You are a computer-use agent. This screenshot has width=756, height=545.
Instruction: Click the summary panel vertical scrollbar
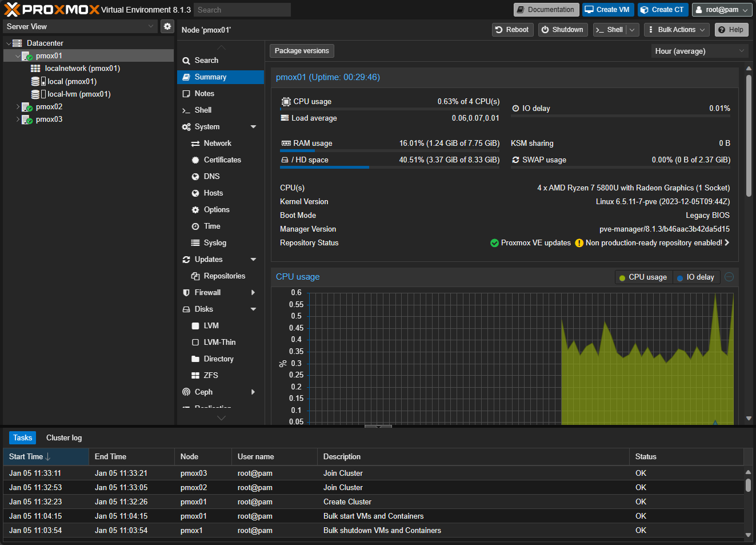click(749, 137)
